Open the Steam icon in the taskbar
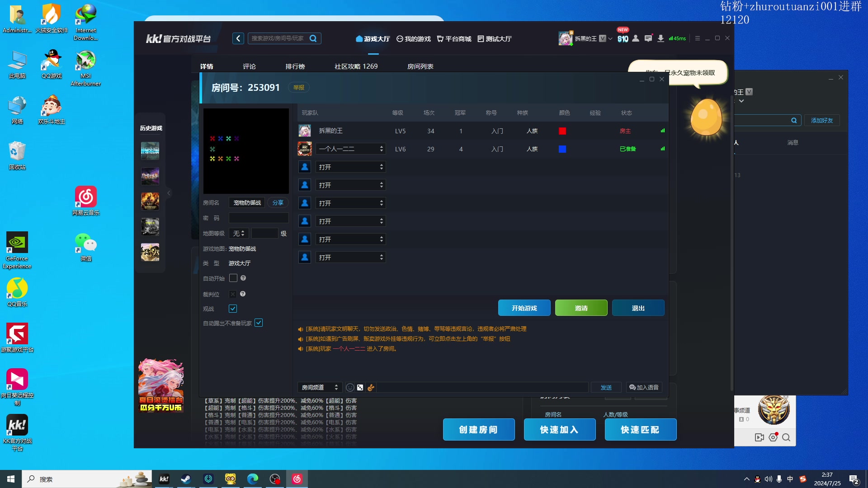This screenshot has width=868, height=488. tap(186, 479)
